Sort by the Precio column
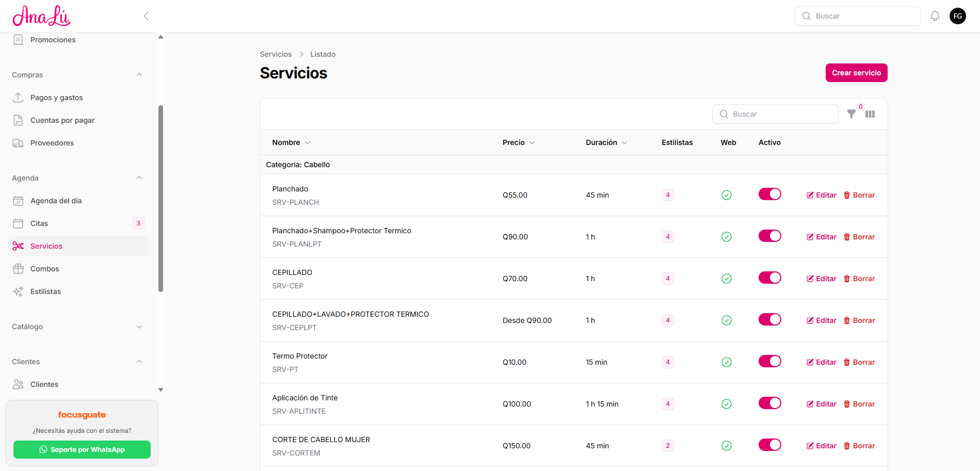This screenshot has width=980, height=471. 519,142
